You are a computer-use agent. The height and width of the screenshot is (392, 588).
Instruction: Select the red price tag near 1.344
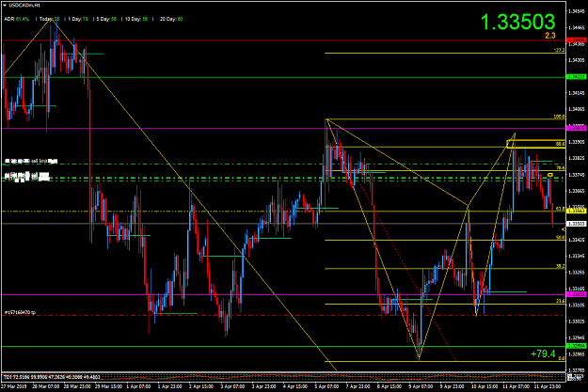click(577, 40)
